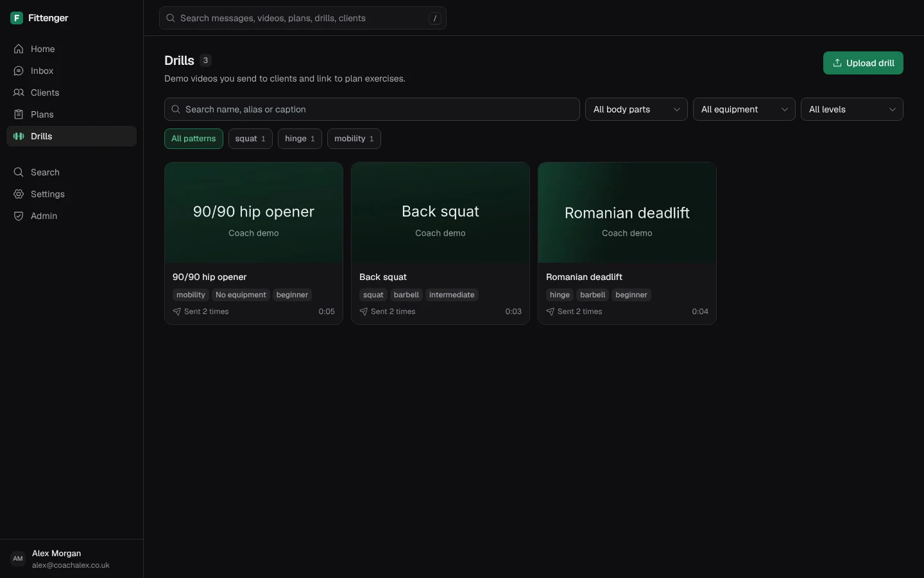
Task: Click the Back squat card title
Action: click(x=383, y=277)
